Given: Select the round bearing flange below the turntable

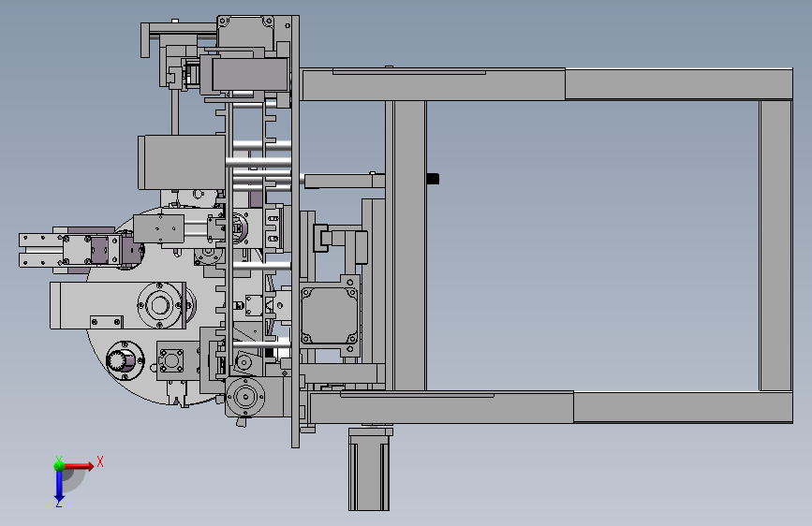Looking at the screenshot, I should point(244,397).
